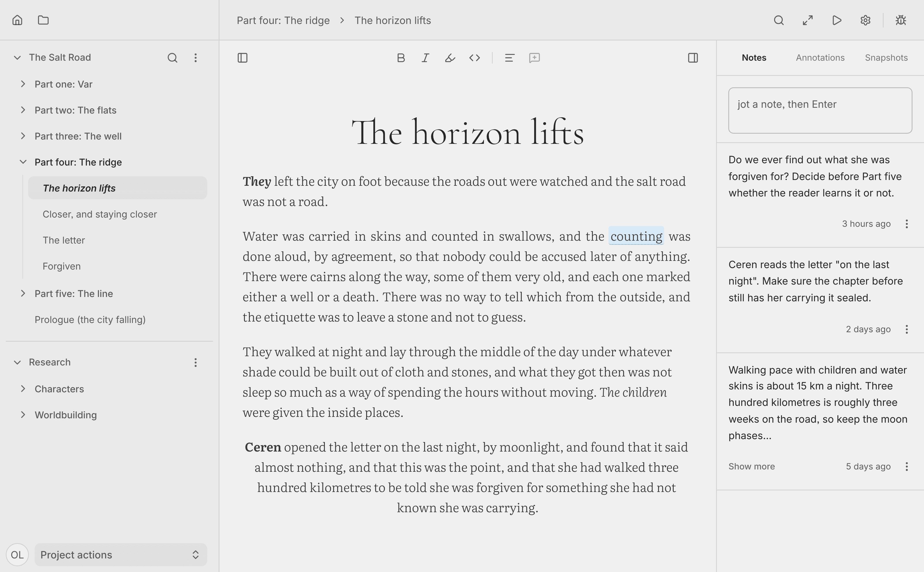Apply inline code formatting

point(474,58)
